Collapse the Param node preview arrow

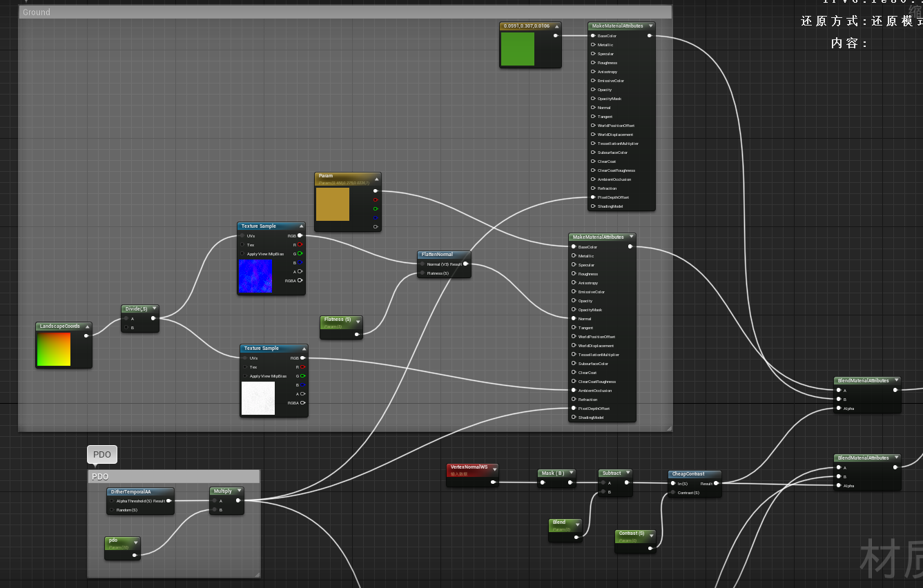coord(376,178)
